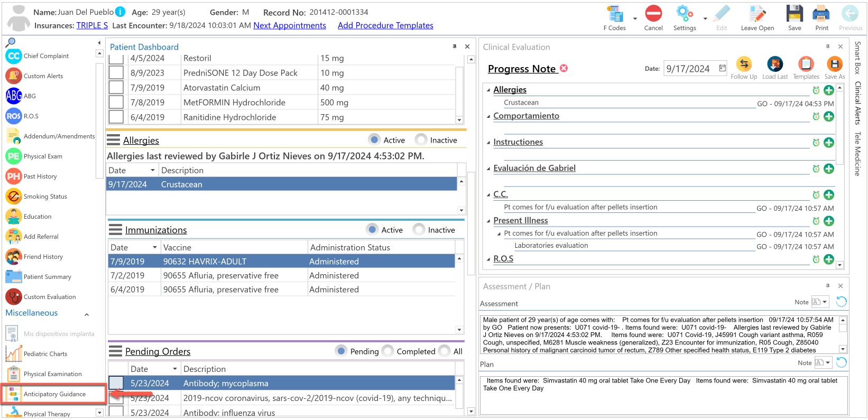Open the Tele Medicine side tab
Image resolution: width=868 pixels, height=420 pixels.
[857, 154]
